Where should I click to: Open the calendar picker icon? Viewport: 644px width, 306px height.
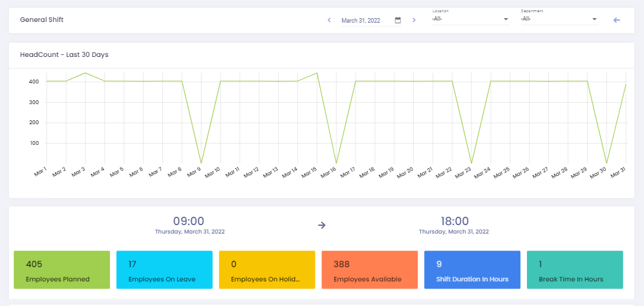[x=398, y=20]
